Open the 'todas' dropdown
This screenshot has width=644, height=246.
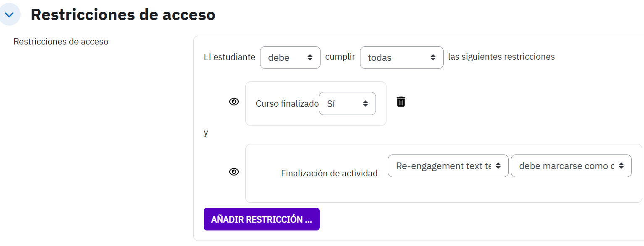402,58
